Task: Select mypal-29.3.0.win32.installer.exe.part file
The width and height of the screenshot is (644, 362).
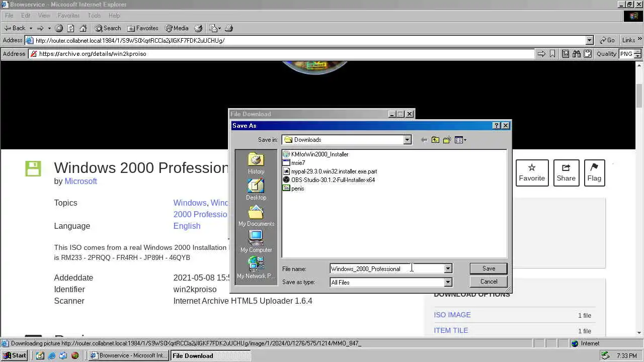Action: coord(330,171)
